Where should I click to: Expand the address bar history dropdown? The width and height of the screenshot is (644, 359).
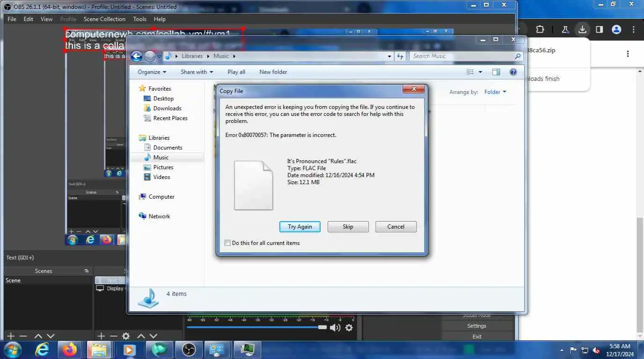pyautogui.click(x=389, y=56)
